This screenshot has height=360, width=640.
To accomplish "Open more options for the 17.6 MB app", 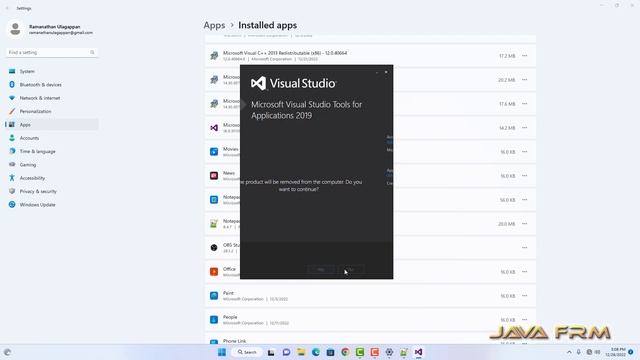I will click(x=524, y=104).
